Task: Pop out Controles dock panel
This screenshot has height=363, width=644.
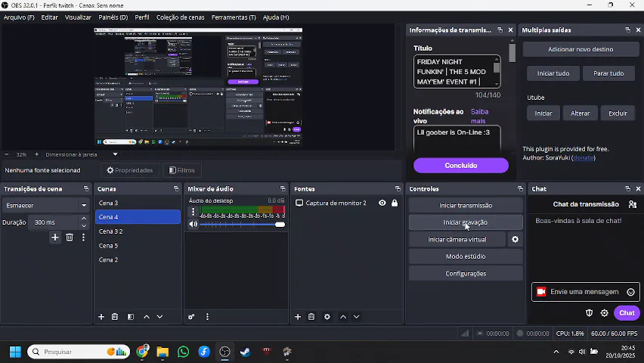Action: [520, 189]
